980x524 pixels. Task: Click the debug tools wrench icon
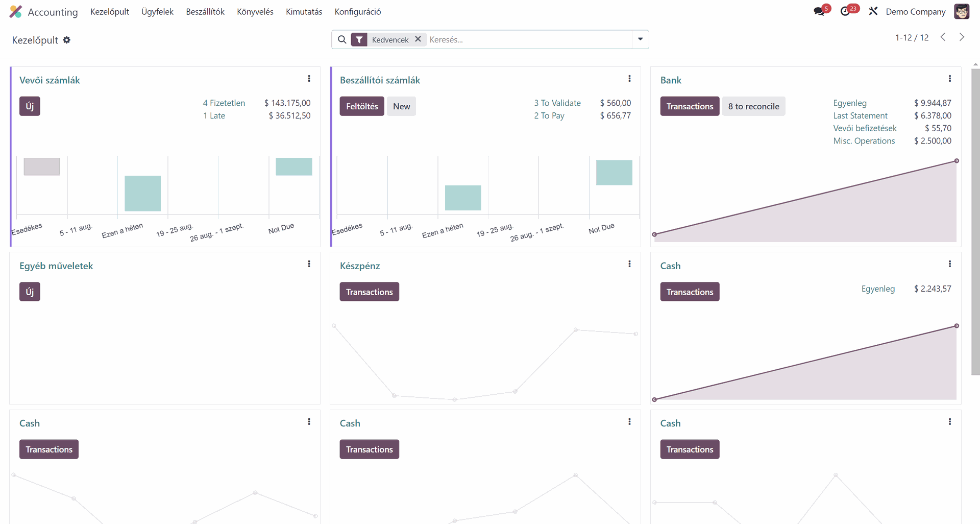point(873,11)
